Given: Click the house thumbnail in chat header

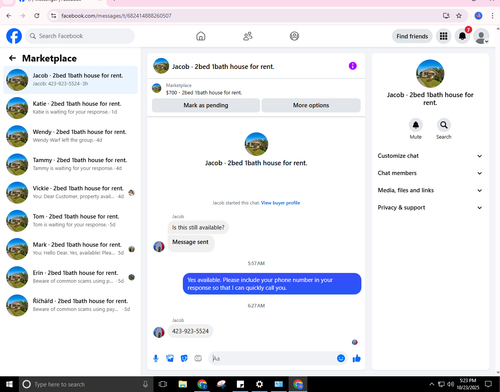Looking at the screenshot, I should 161,66.
